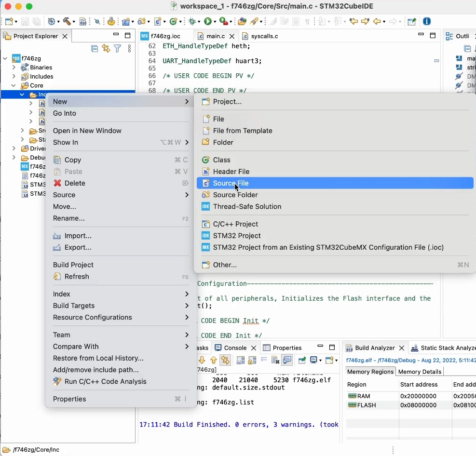This screenshot has height=456, width=476.
Task: Click the New C/C++ Project wizard toolbar icon
Action: coord(126,21)
